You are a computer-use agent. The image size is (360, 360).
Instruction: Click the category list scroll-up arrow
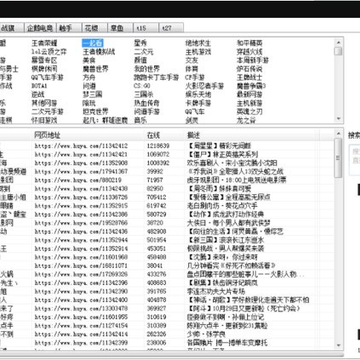338,43
